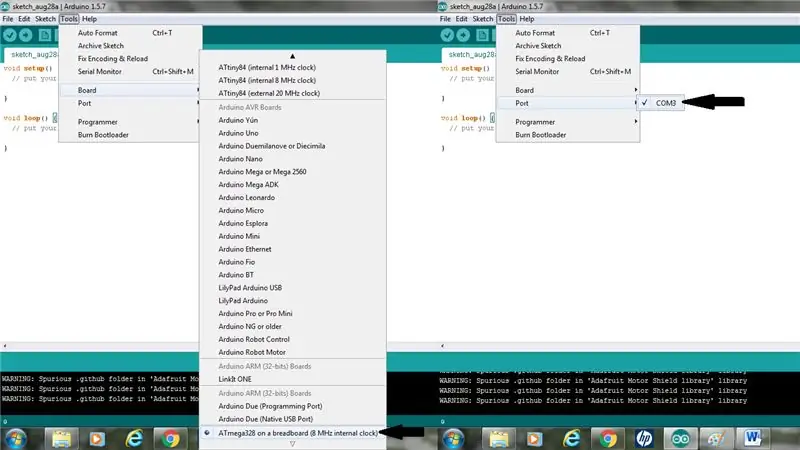Image resolution: width=800 pixels, height=450 pixels.
Task: Click Verify checkmark icon in left Arduino window
Action: pyautogui.click(x=10, y=35)
